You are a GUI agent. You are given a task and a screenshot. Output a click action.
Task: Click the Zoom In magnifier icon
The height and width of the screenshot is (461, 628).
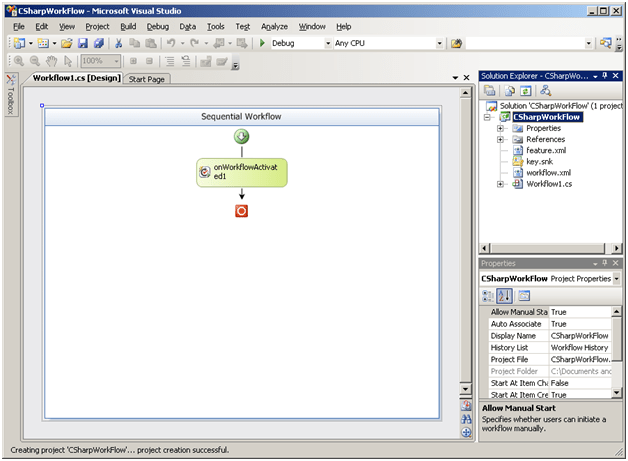(20, 62)
